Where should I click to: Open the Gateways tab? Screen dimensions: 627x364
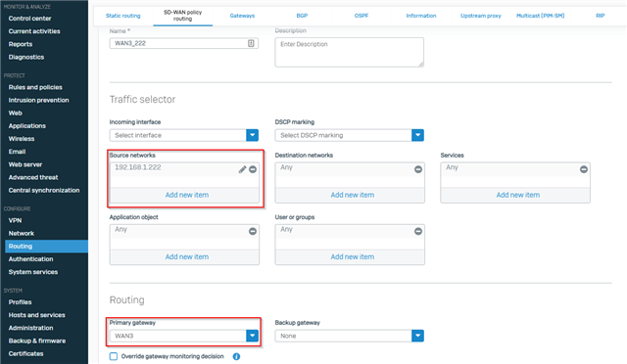click(242, 16)
